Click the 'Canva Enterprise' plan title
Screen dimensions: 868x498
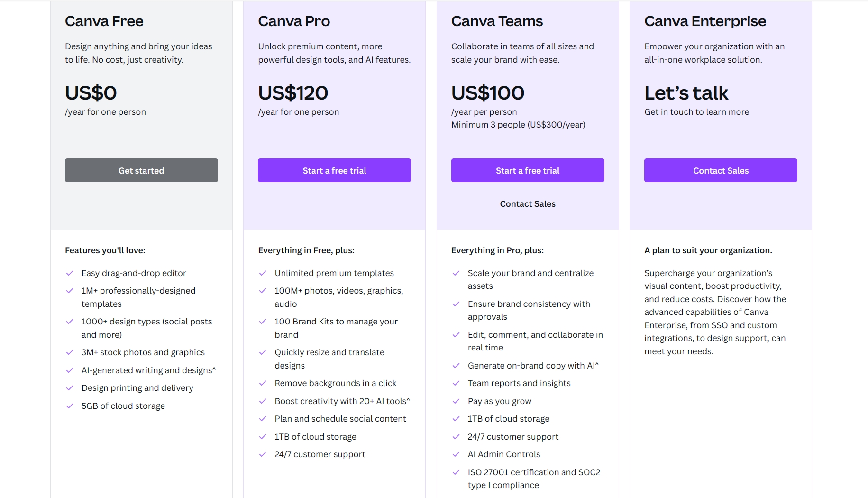pos(704,21)
